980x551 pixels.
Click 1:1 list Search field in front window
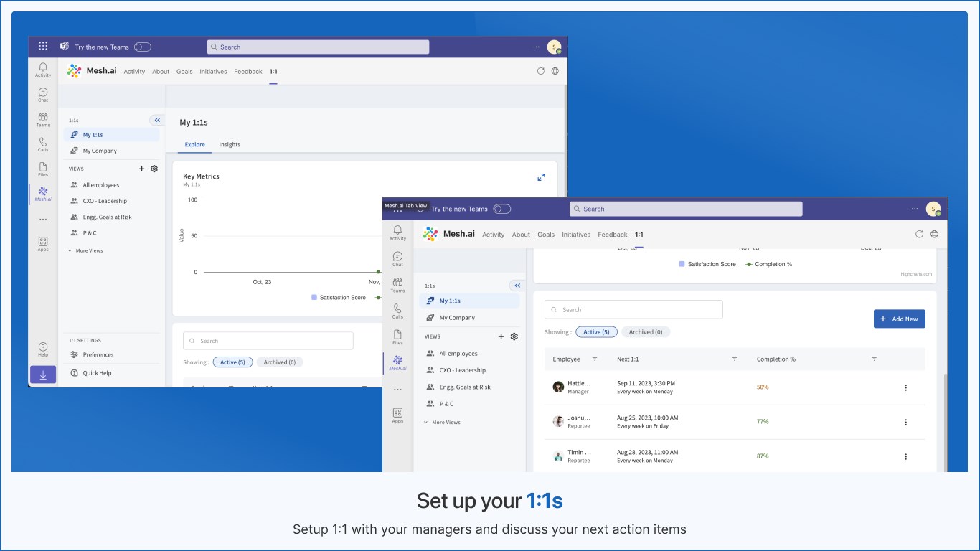pyautogui.click(x=633, y=309)
